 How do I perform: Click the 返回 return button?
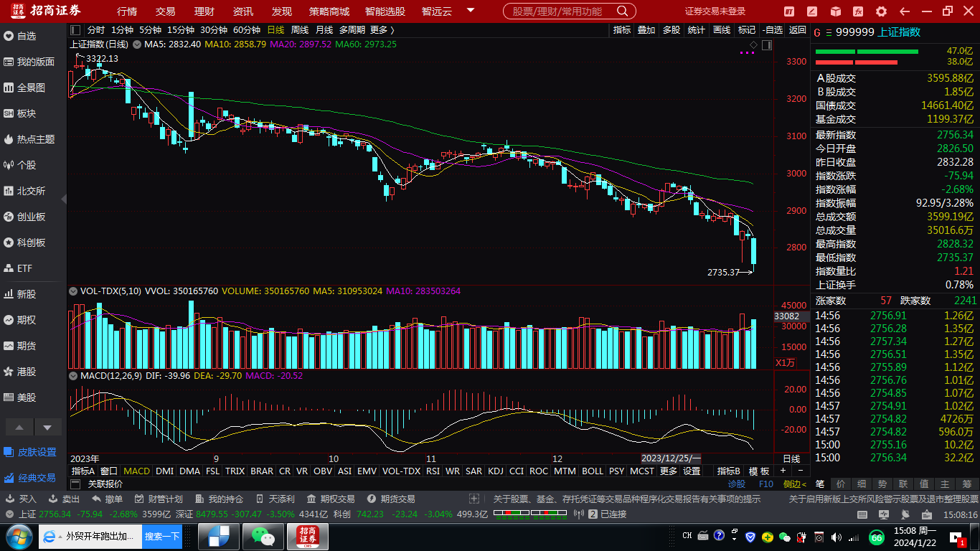coord(798,30)
